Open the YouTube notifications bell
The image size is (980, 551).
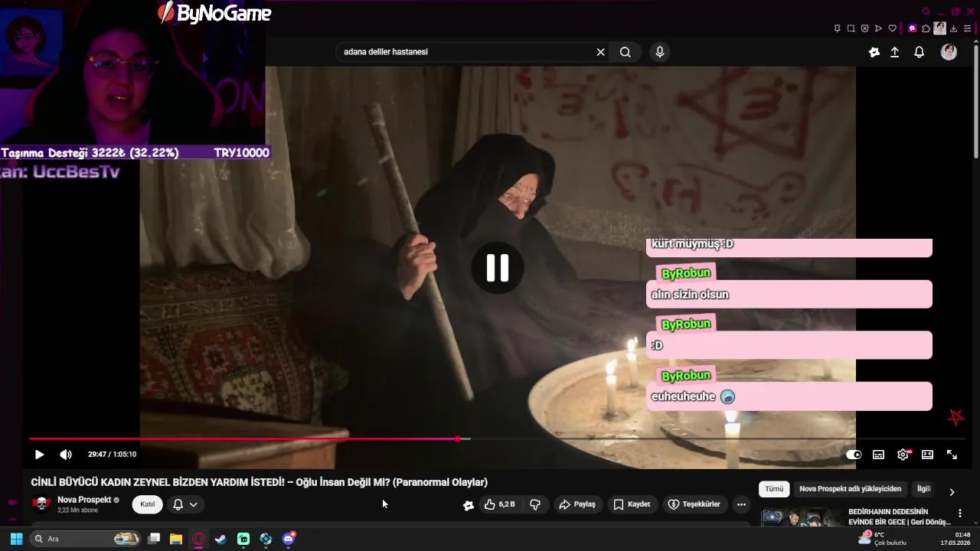[x=920, y=52]
